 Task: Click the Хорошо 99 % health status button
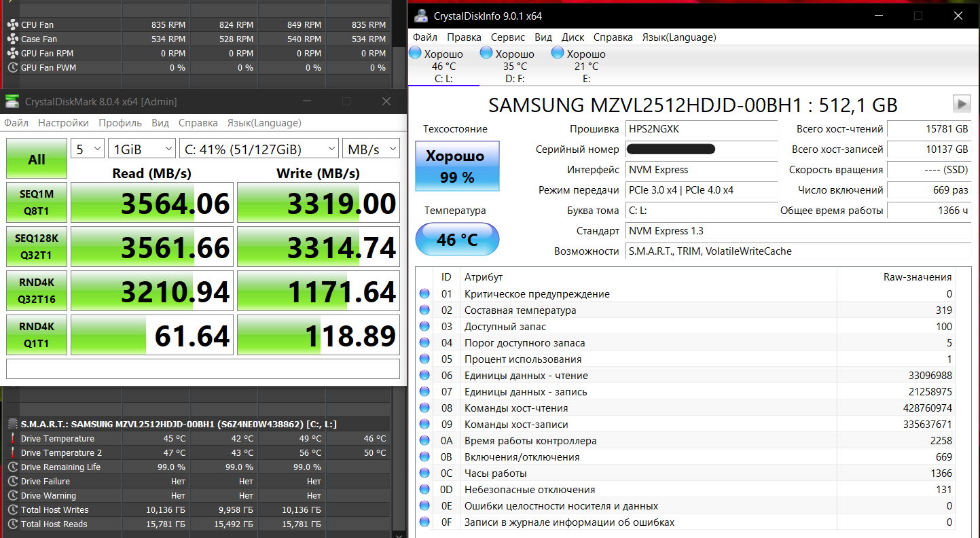[457, 166]
